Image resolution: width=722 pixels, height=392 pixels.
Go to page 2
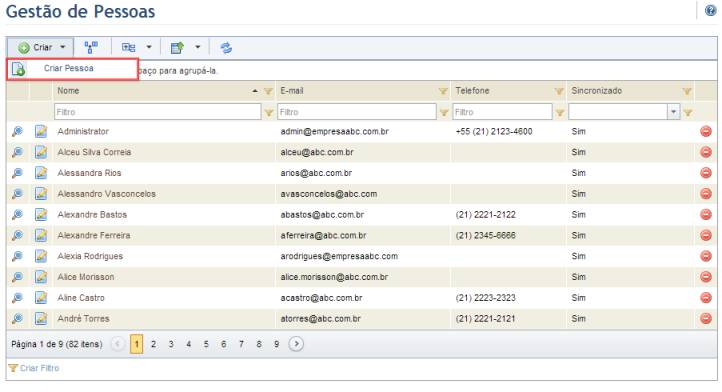click(x=153, y=344)
